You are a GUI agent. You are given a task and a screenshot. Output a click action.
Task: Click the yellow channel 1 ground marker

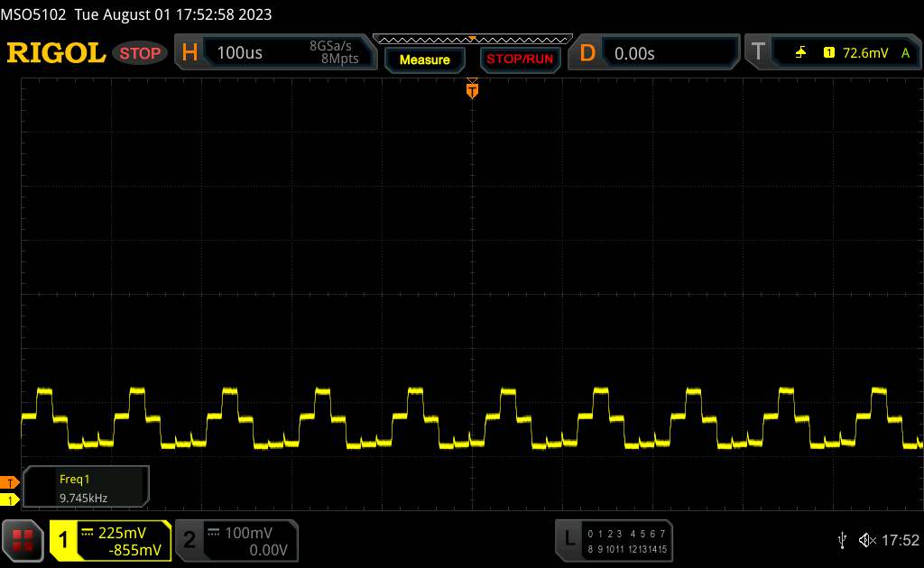[x=10, y=499]
